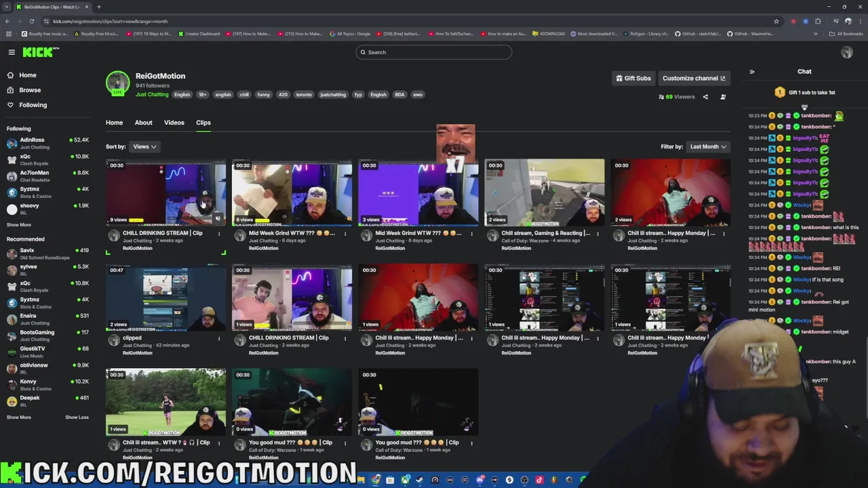Viewport: 868px width, 488px height.
Task: Click the justchatting tag
Action: tap(333, 95)
